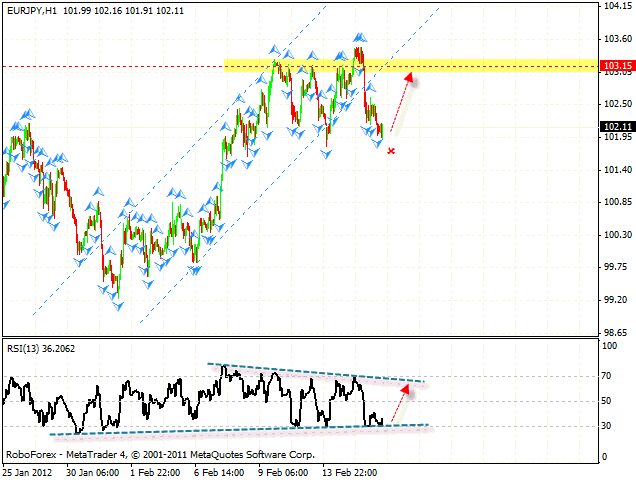Click the 101.40 price axis value

coord(618,170)
